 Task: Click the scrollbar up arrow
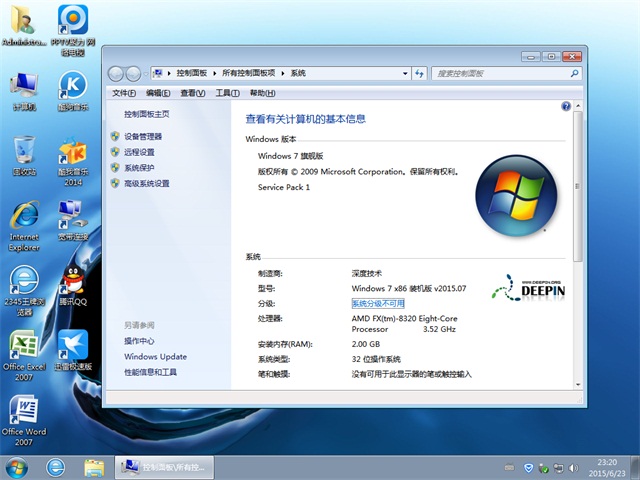[578, 106]
